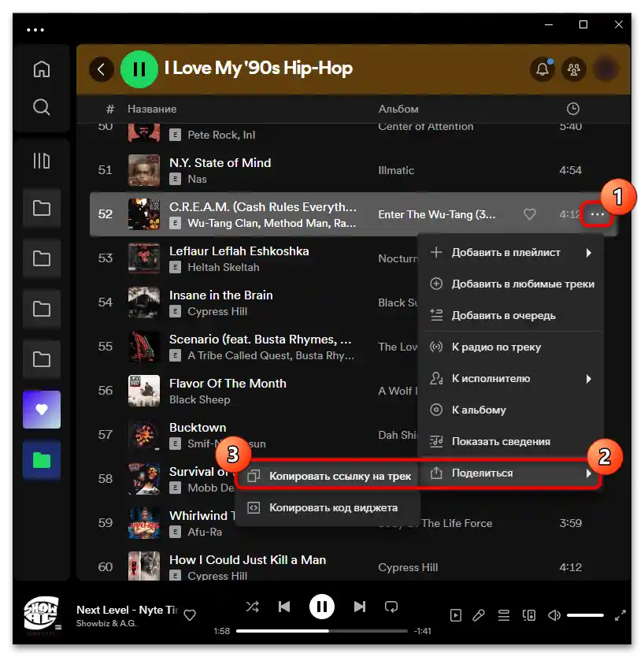Toggle shuffle playback
Screen dimensions: 644x657
click(x=253, y=607)
